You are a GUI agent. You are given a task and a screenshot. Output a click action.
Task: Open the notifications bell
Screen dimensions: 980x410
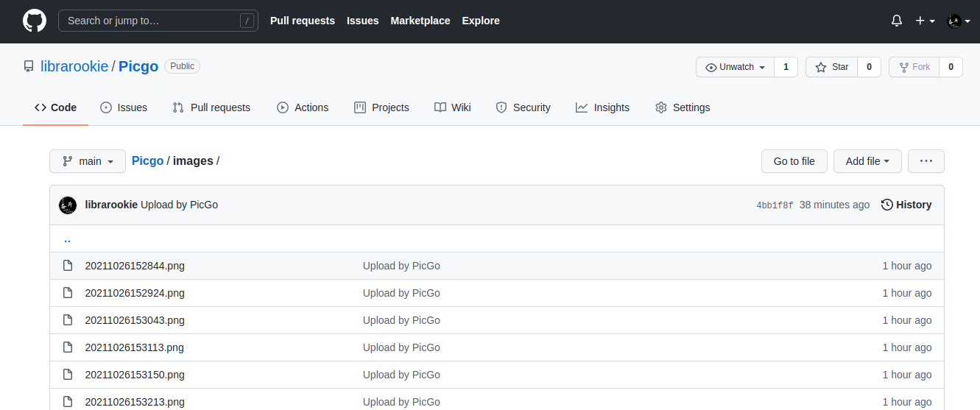[x=896, y=21]
